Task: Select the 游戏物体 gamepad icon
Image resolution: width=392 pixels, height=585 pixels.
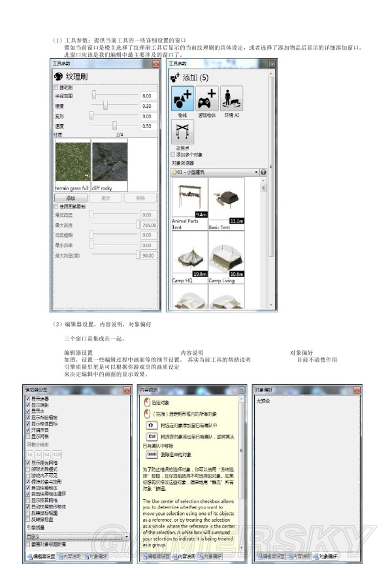Action: (x=207, y=98)
